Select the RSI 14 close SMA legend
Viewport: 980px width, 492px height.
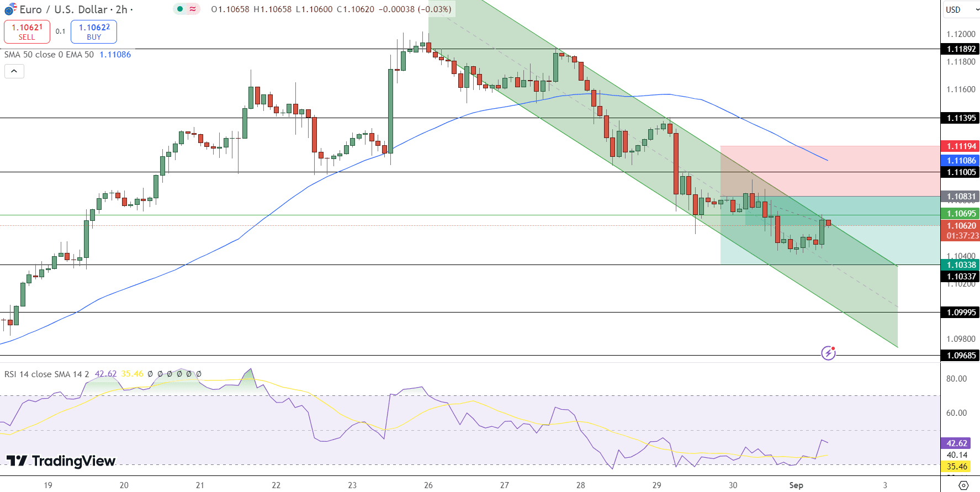tap(46, 374)
